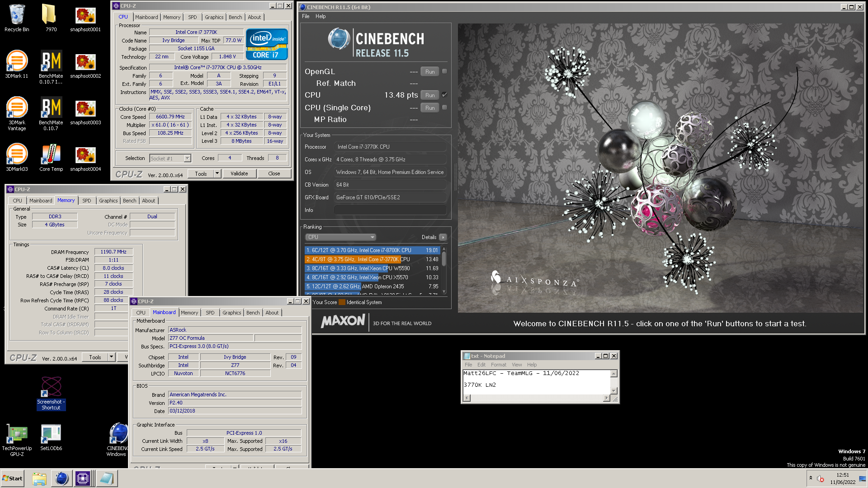Switch to CPU-Z taskbar button
This screenshot has height=488, width=868.
(83, 479)
